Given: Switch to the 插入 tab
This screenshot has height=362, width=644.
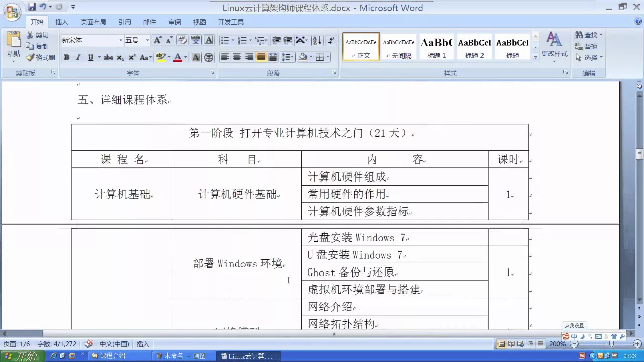Looking at the screenshot, I should (x=61, y=22).
